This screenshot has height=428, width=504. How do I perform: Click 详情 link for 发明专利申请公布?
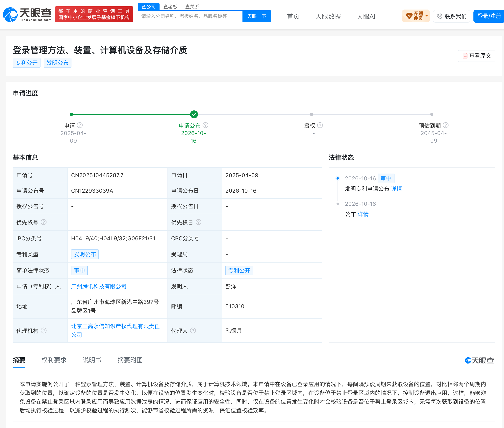click(396, 189)
